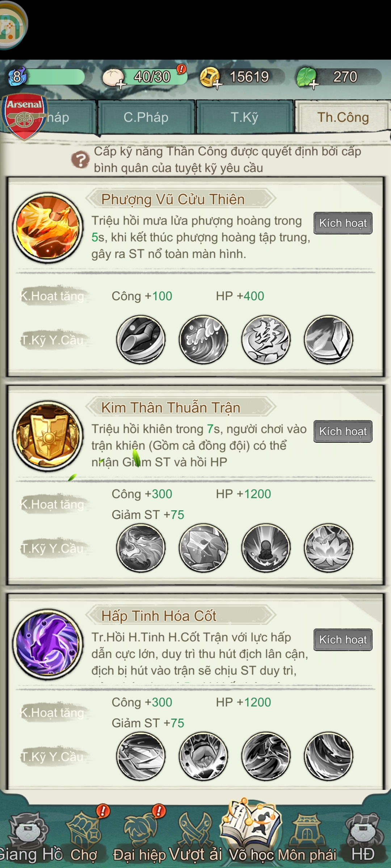Image resolution: width=391 pixels, height=868 pixels.
Task: Select the lotus flower required skill icon
Action: pyautogui.click(x=329, y=548)
